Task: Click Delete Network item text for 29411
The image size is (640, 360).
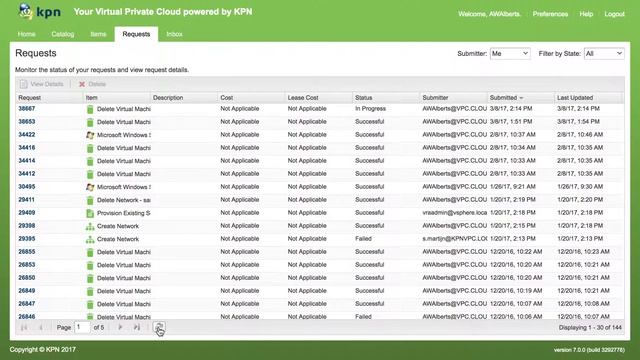Action: [x=124, y=200]
